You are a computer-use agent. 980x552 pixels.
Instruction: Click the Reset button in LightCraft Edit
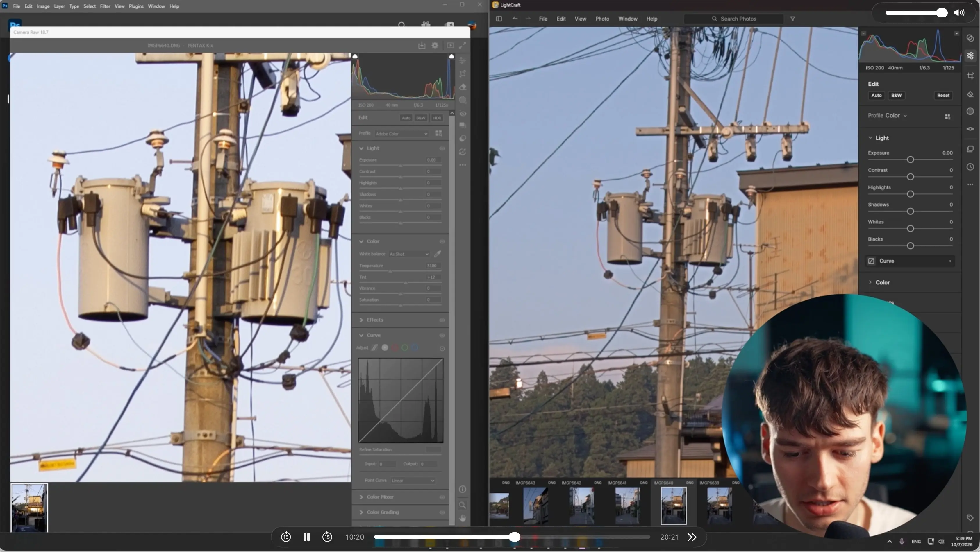(943, 95)
